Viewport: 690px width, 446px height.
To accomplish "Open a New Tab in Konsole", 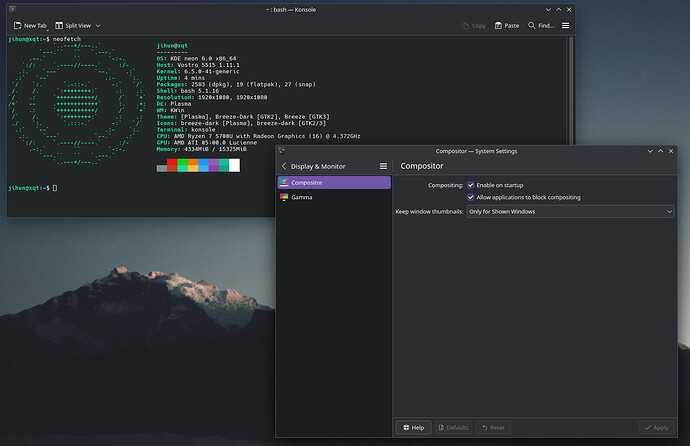I will pos(30,26).
